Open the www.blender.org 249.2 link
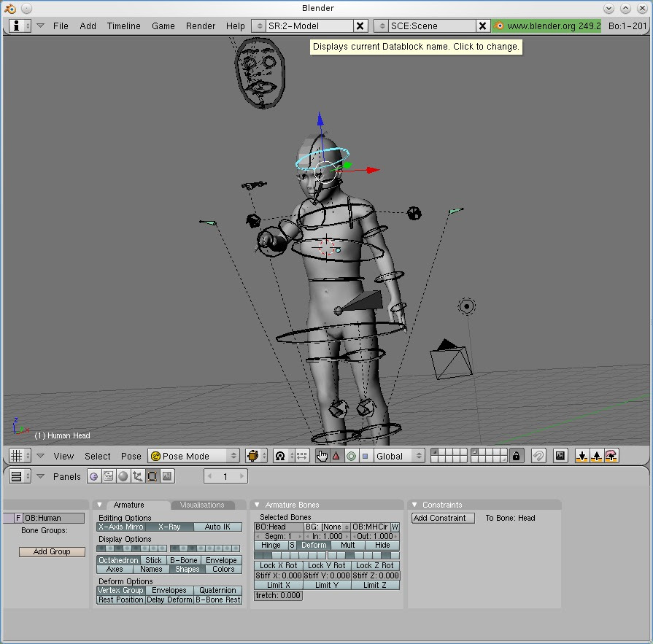Image resolution: width=653 pixels, height=644 pixels. pos(547,26)
